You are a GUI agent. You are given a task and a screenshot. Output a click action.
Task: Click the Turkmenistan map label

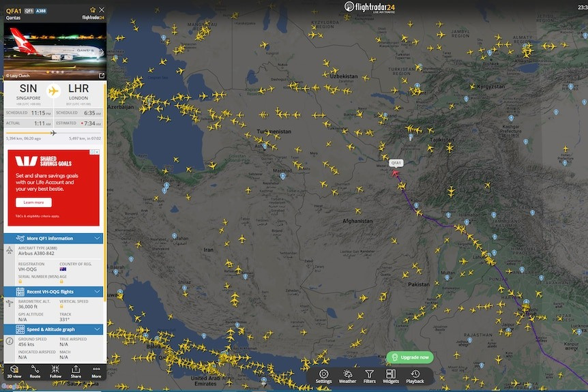point(274,132)
